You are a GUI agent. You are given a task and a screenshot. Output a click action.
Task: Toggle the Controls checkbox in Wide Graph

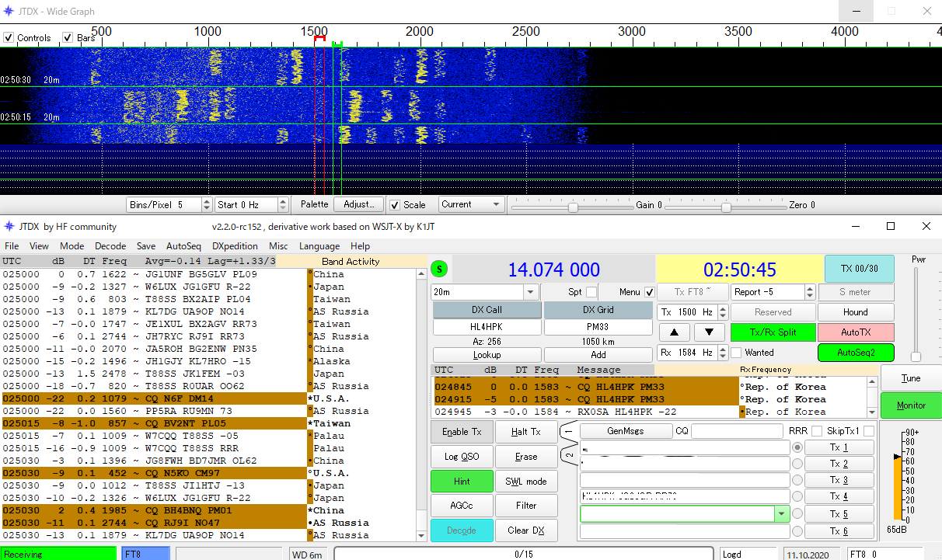coord(9,37)
